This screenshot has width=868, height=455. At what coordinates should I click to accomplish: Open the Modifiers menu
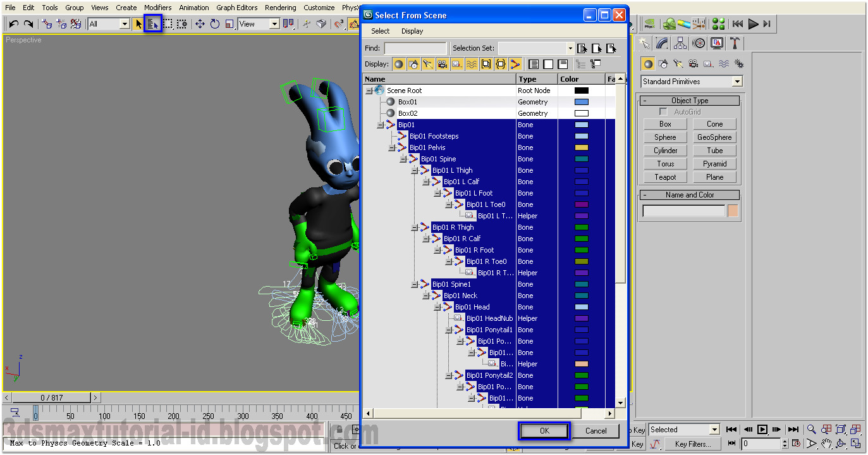click(x=157, y=8)
